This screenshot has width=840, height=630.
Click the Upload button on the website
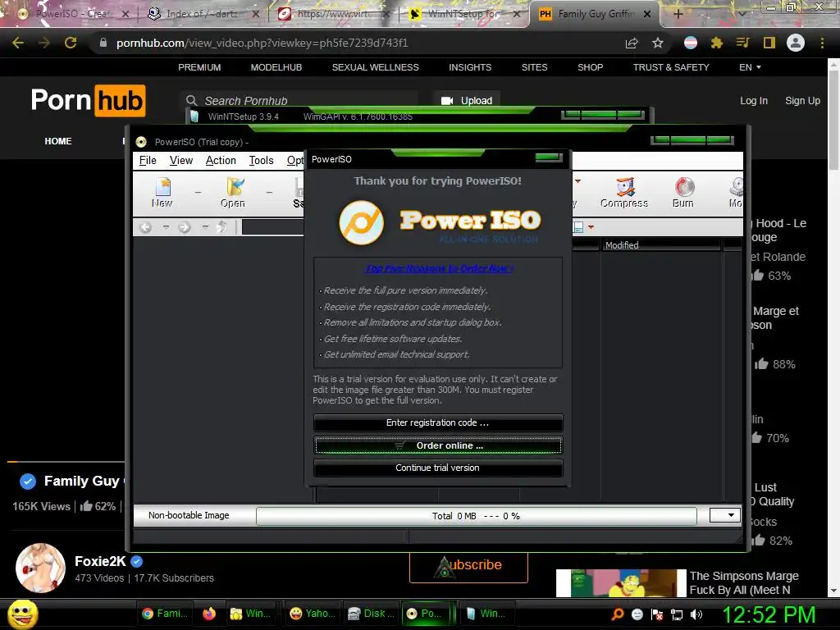tap(467, 100)
